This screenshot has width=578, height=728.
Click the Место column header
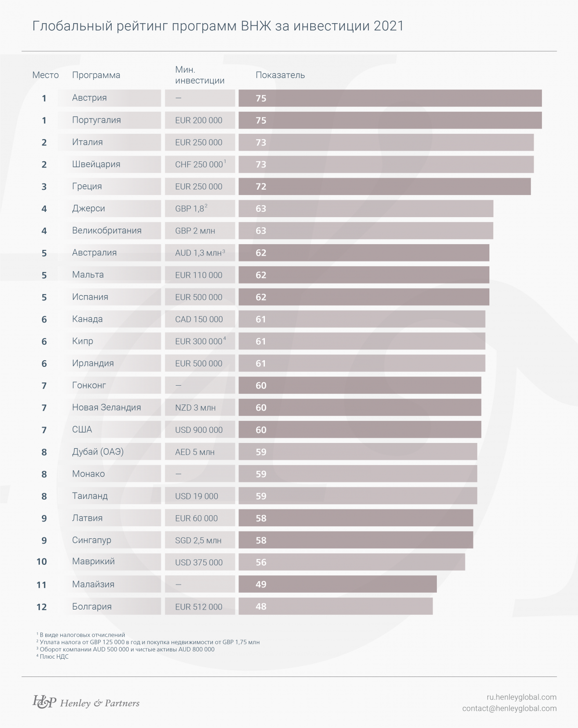tap(45, 75)
